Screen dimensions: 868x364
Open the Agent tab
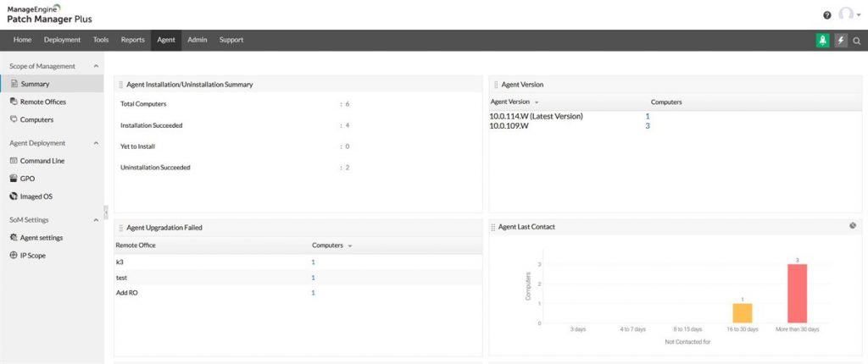tap(166, 40)
